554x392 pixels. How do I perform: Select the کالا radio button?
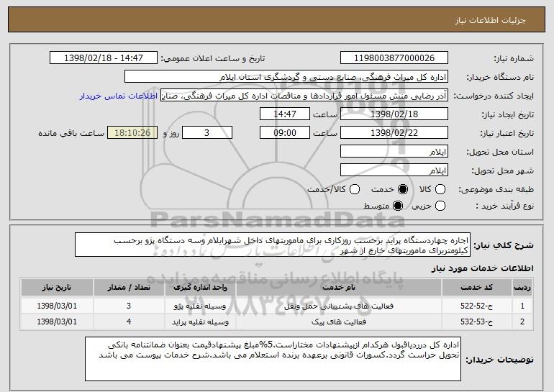pos(440,189)
